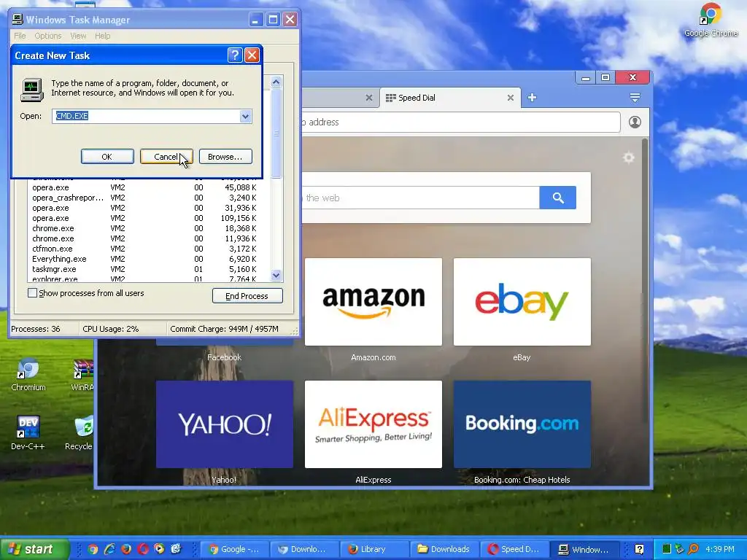The height and width of the screenshot is (560, 747).
Task: Open the Yahoo! speed dial tile
Action: coord(225,424)
